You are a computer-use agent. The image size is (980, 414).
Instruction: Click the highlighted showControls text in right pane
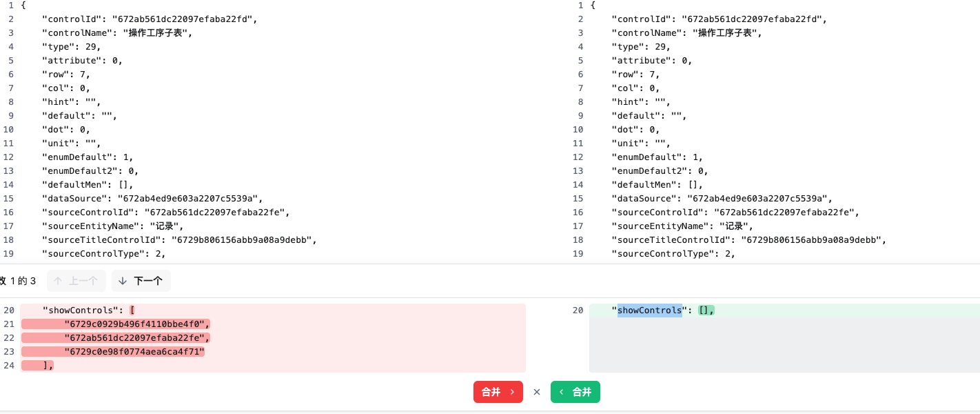click(x=649, y=310)
